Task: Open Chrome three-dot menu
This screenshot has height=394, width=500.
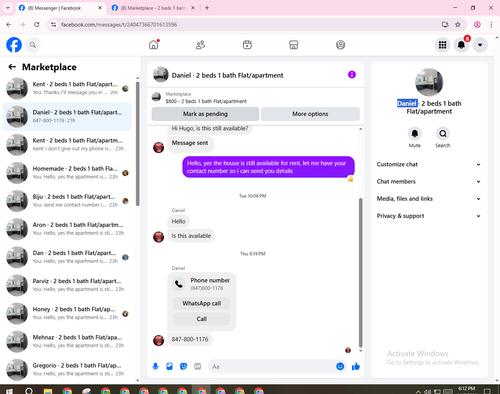Action: [491, 25]
